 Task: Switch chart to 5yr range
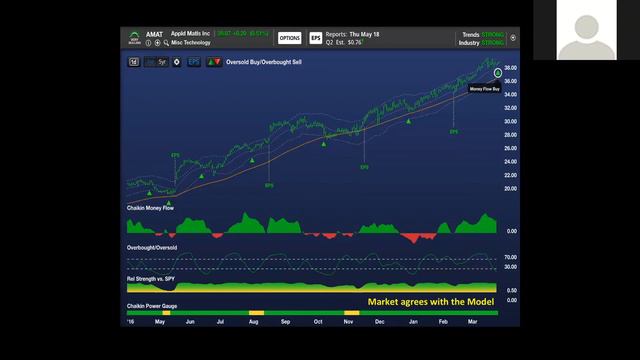coord(162,62)
